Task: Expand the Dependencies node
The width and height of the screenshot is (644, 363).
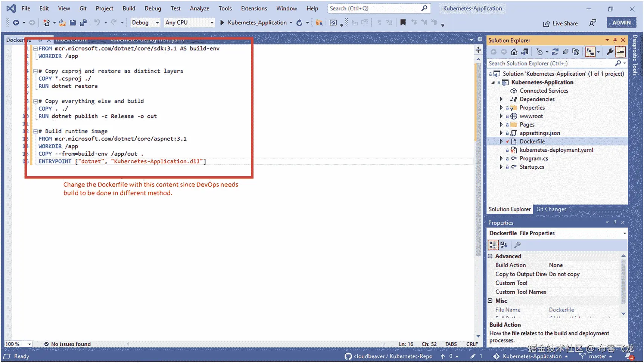Action: (x=501, y=99)
